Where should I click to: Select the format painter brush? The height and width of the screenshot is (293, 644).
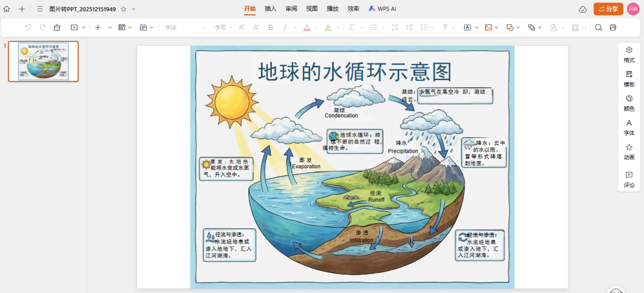57,27
